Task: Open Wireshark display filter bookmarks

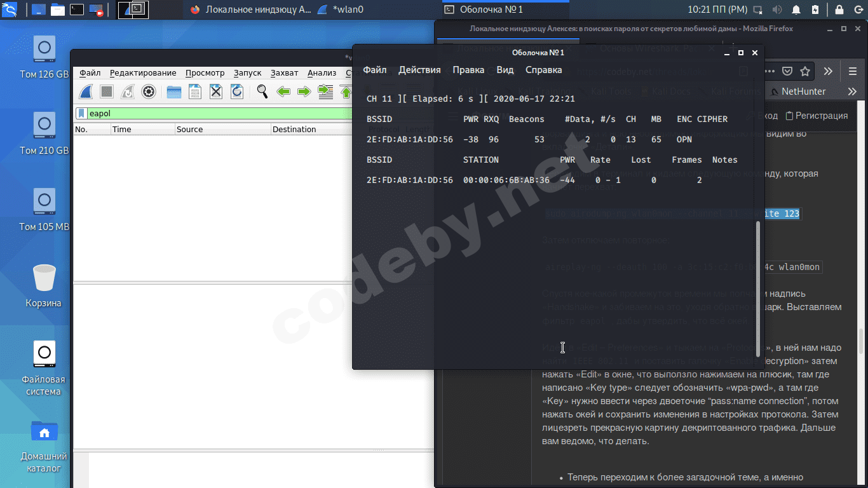Action: (81, 114)
